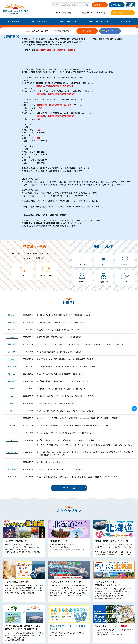
Task: Open 1泊3日 北海道フェリー旅 thumbnail
Action: click(x=24, y=570)
